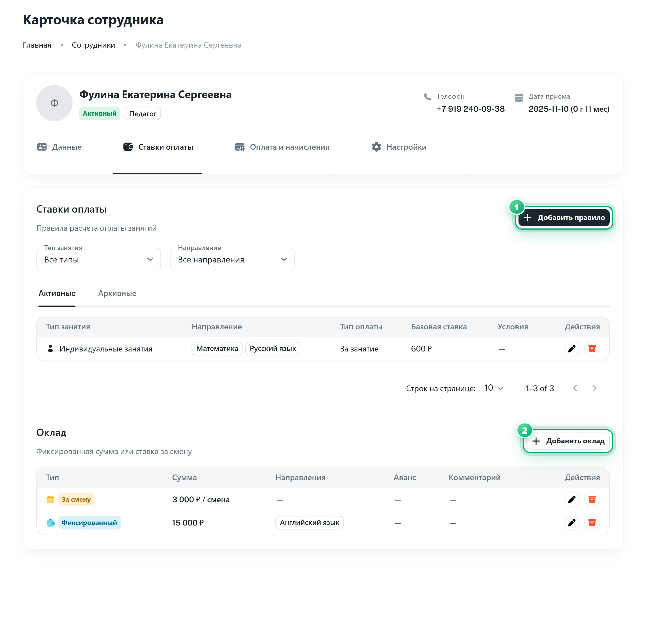This screenshot has width=646, height=644.
Task: Go to next page of rates
Action: pyautogui.click(x=594, y=388)
